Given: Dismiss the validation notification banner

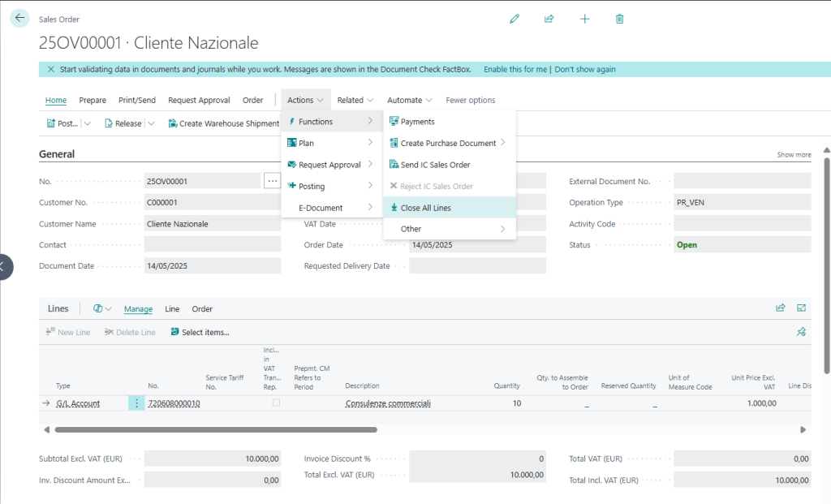Looking at the screenshot, I should [51, 70].
